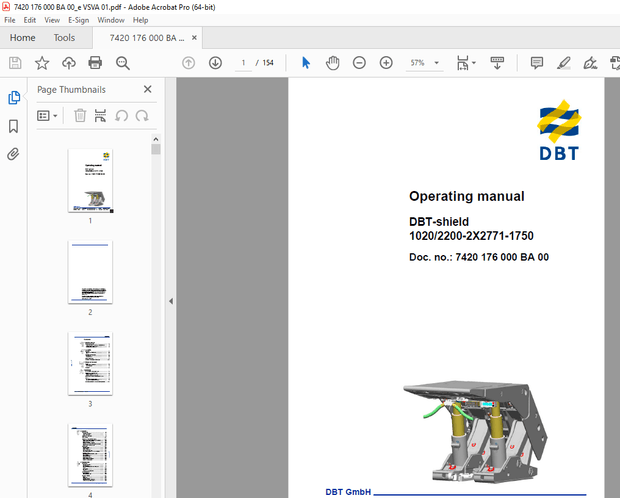Expand the thumbnail options dropdown menu
Viewport: 620px width, 498px height.
48,116
